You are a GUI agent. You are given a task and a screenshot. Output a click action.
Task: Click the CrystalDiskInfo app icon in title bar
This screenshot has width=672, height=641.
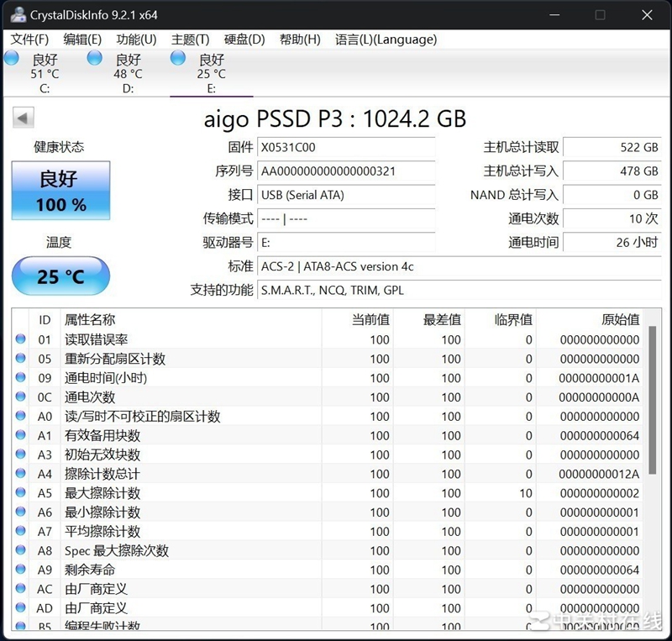tap(18, 15)
